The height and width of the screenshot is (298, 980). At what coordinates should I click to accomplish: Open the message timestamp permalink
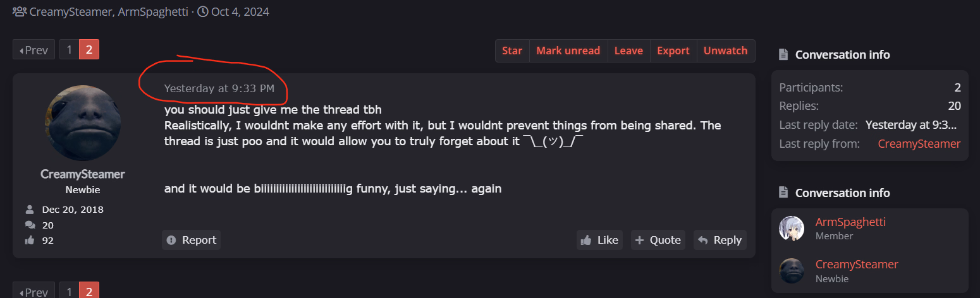coord(219,88)
